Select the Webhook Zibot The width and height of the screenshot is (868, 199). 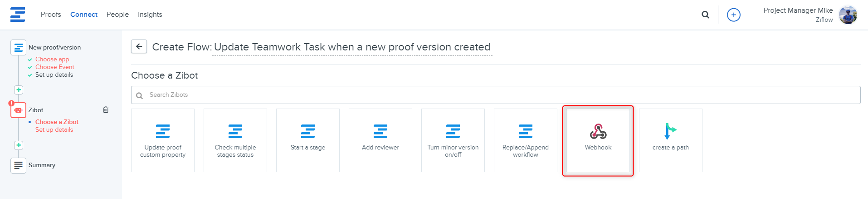598,140
